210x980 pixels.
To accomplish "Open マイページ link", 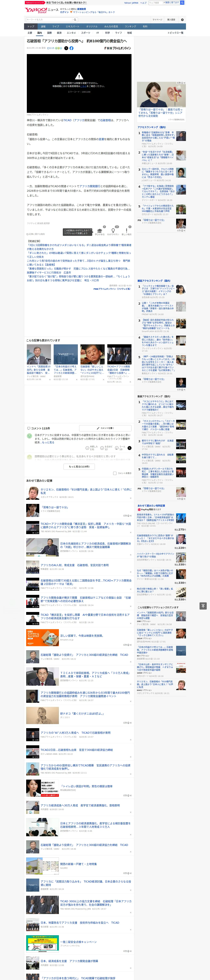I will [x=157, y=19].
